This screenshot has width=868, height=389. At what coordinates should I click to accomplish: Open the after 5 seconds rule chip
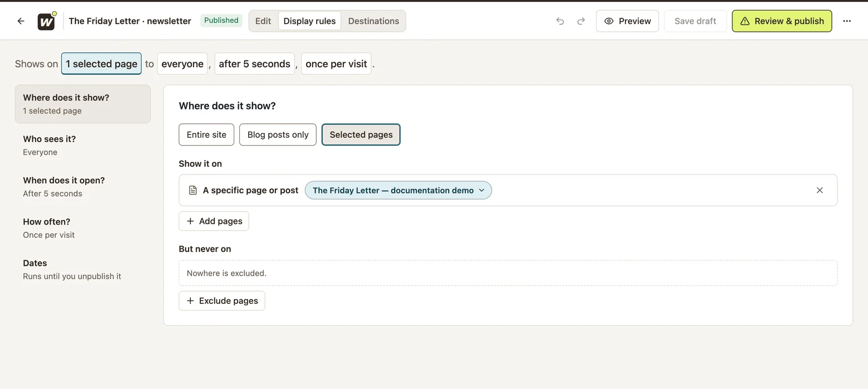[254, 64]
